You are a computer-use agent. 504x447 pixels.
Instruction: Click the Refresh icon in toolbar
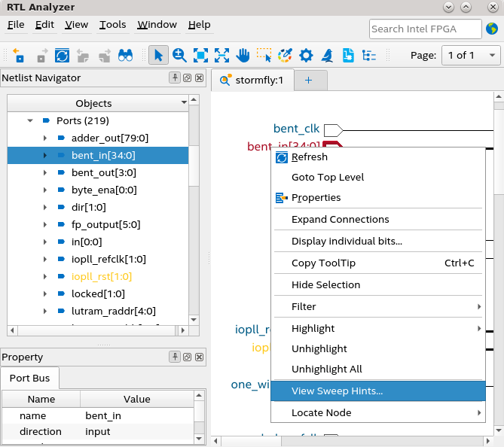point(62,55)
